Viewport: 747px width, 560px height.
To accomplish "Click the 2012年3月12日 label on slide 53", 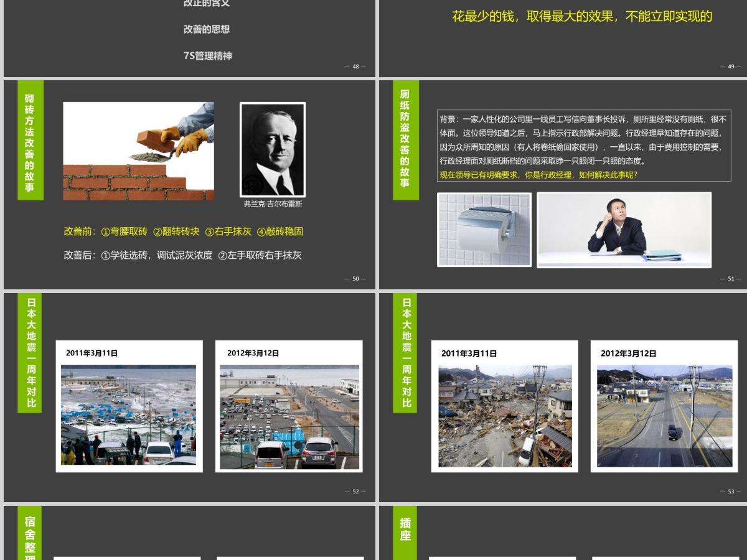I will pyautogui.click(x=629, y=353).
